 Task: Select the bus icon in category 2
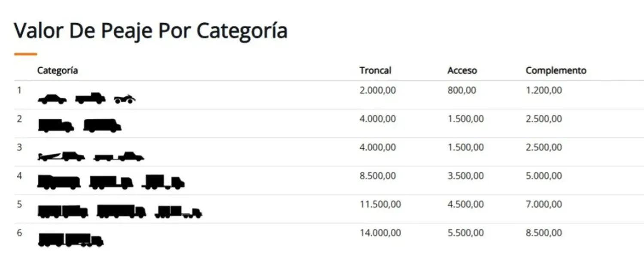102,126
